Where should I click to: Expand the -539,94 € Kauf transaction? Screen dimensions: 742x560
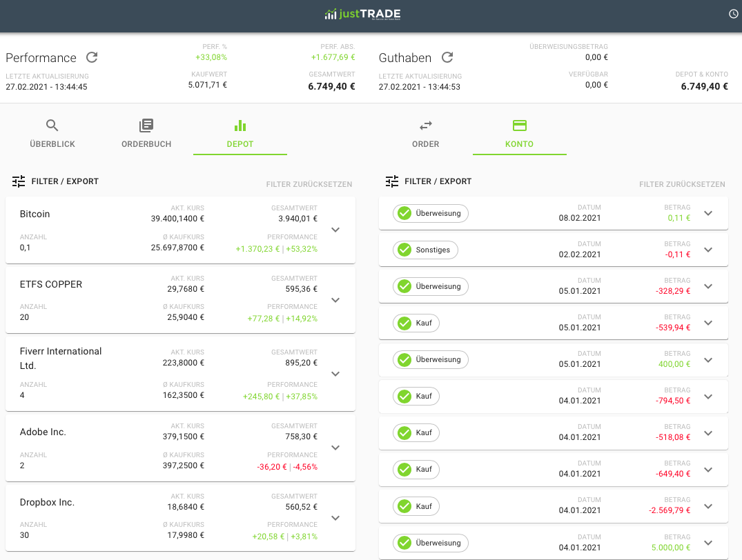[x=708, y=323]
